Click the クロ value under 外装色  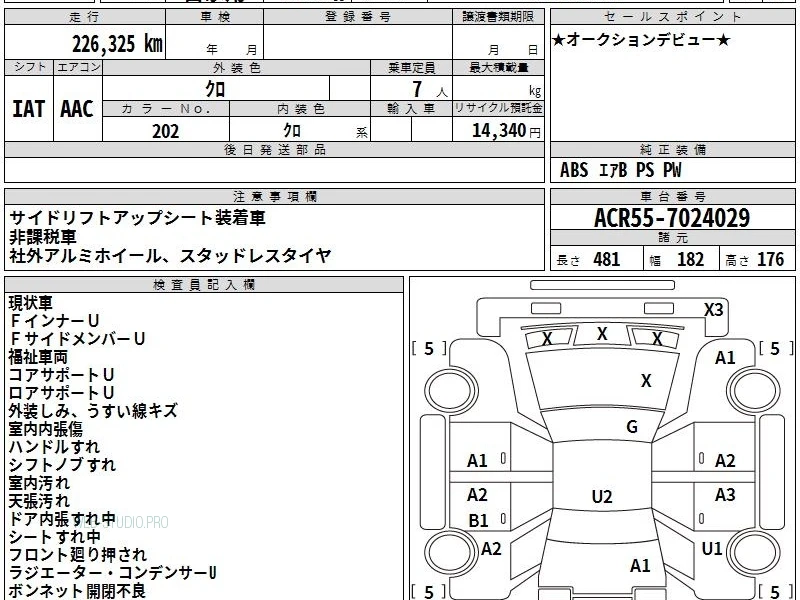pyautogui.click(x=215, y=89)
